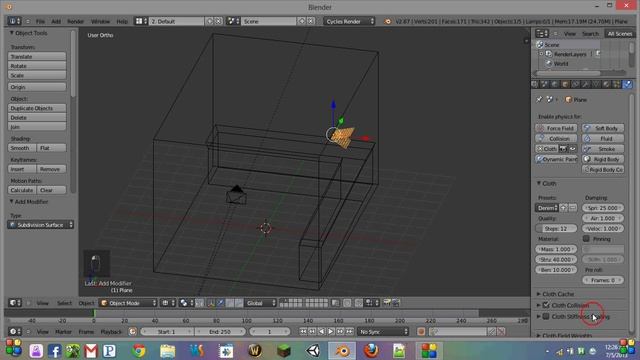Toggle the pin icon in properties header
Image resolution: width=640 pixels, height=360 pixels.
point(539,100)
